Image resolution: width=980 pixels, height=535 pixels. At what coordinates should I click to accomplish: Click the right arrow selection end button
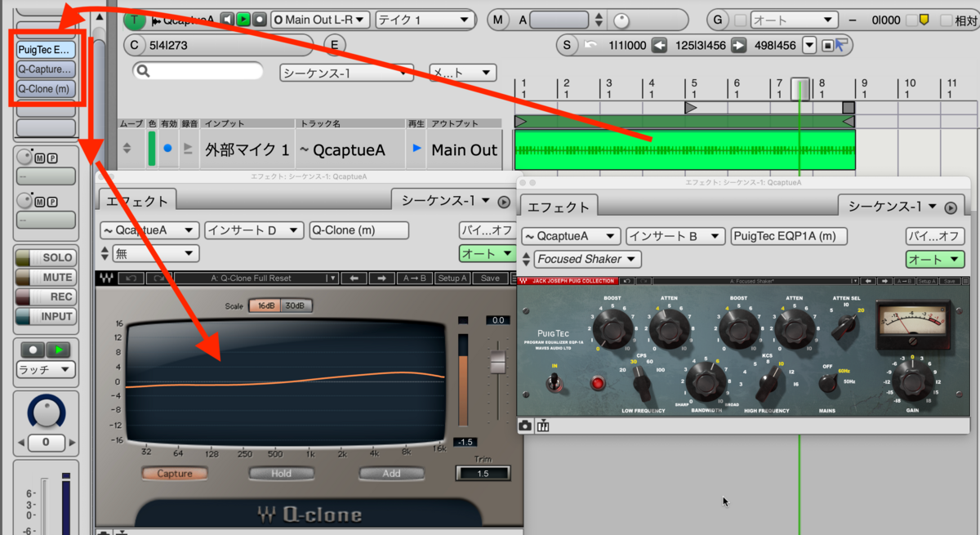[x=738, y=46]
